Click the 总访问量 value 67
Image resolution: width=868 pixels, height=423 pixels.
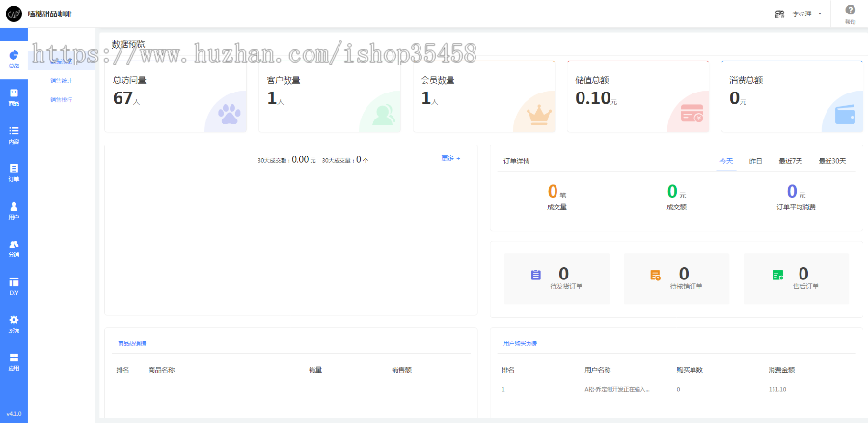click(x=122, y=98)
